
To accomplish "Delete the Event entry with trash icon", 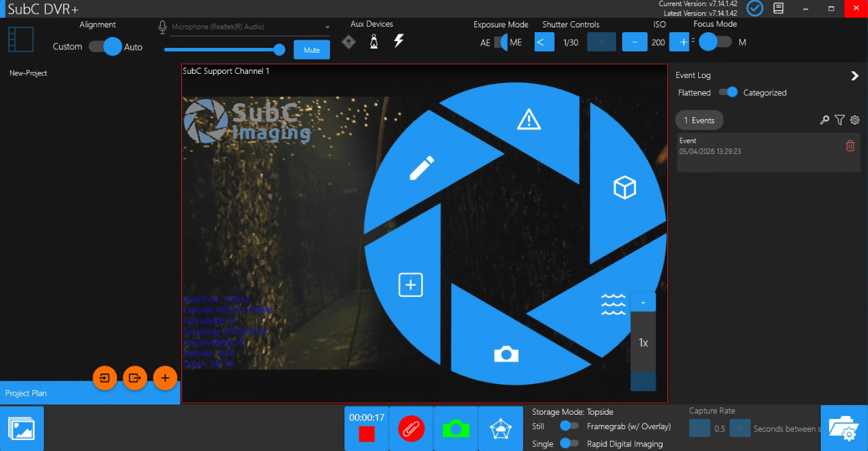I will coord(850,146).
